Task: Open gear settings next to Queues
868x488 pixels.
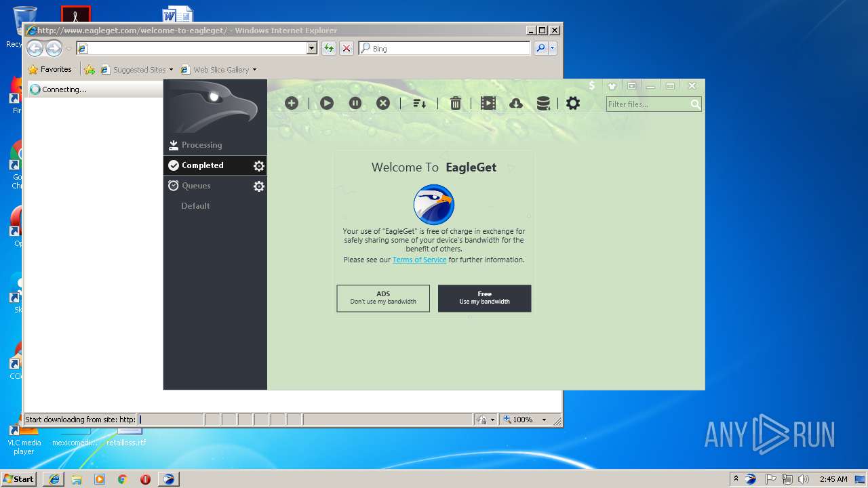Action: pos(259,186)
